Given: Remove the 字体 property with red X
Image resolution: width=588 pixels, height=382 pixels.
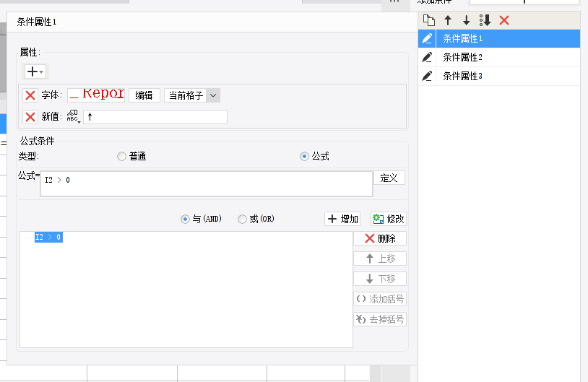Looking at the screenshot, I should [30, 95].
